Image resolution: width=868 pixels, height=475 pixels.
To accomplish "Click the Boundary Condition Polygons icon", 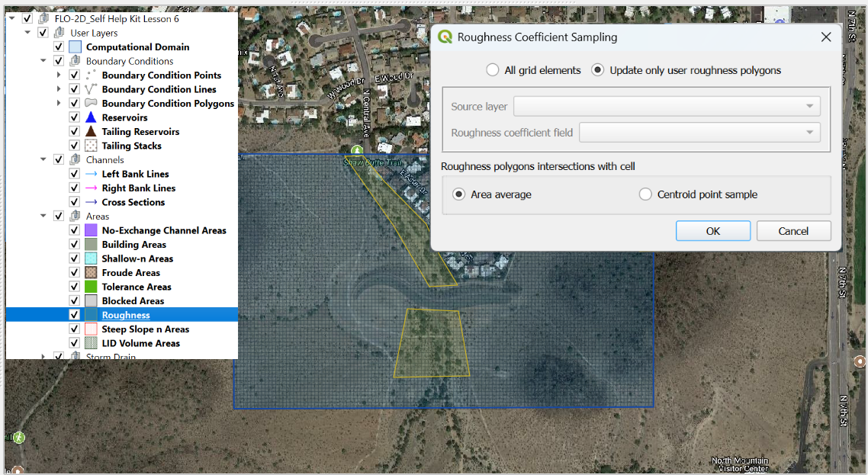I will [x=91, y=103].
